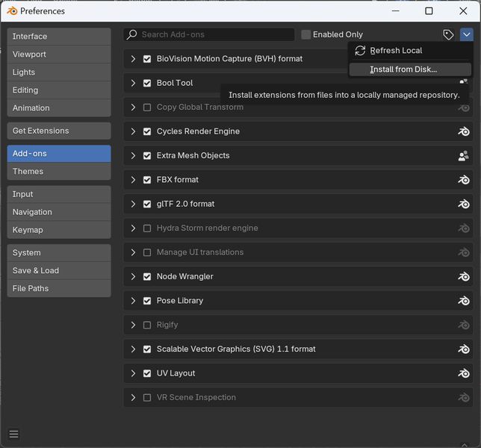481x448 pixels.
Task: Enable the Hydra Storm render engine
Action: pos(147,228)
